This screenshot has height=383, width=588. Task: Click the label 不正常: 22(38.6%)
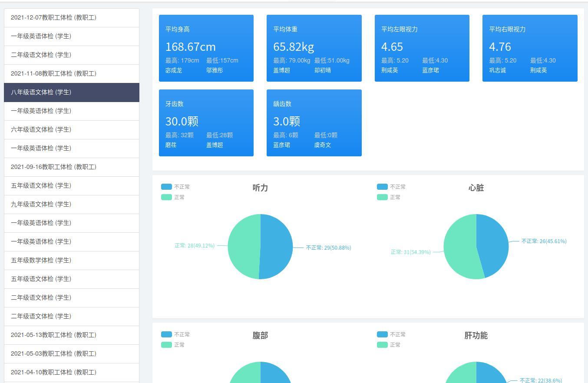click(541, 380)
